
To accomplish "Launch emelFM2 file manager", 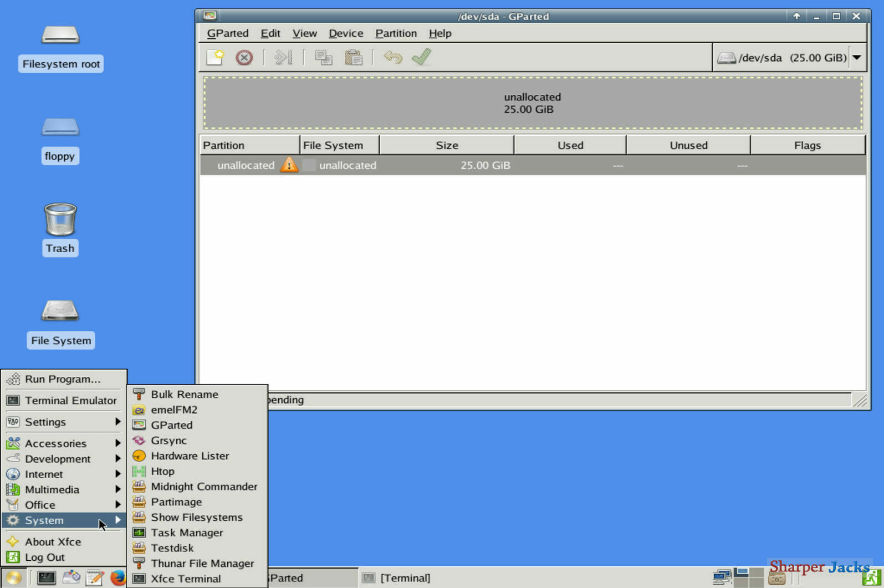I will [197, 410].
